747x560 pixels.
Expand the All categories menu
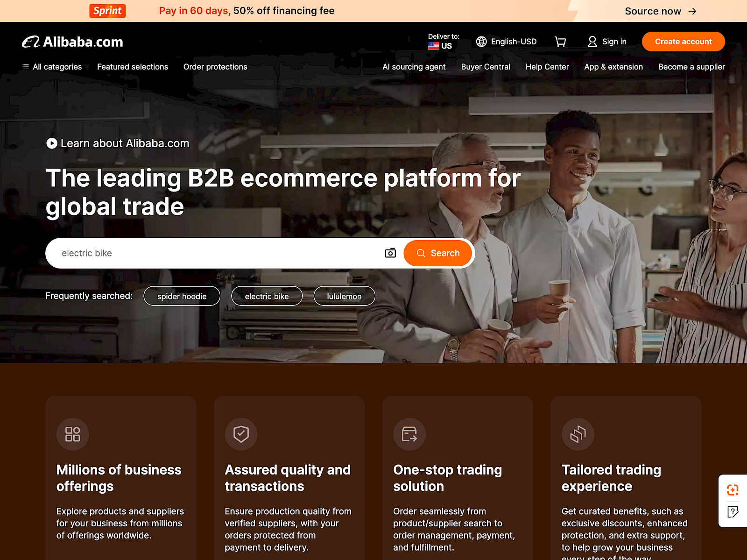click(56, 67)
